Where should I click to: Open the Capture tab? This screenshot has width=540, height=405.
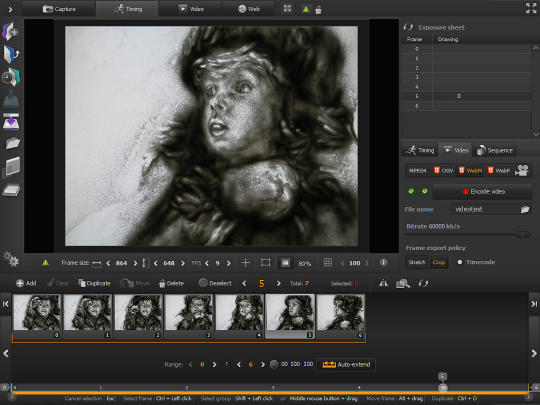point(59,9)
